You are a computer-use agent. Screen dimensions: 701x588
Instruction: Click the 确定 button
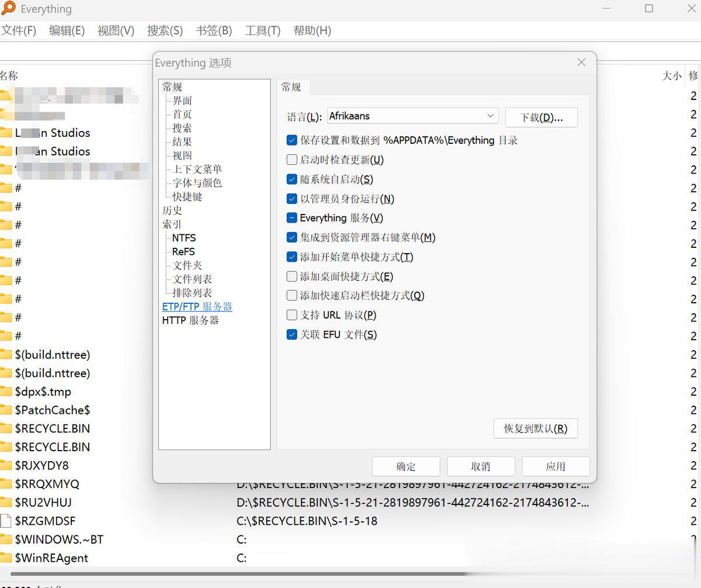click(x=406, y=466)
